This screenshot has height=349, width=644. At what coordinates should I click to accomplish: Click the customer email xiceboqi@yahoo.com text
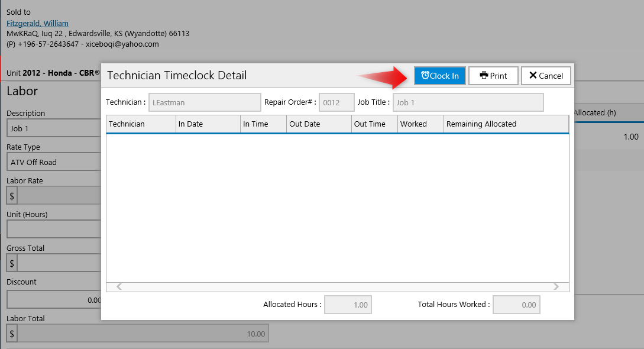click(122, 44)
